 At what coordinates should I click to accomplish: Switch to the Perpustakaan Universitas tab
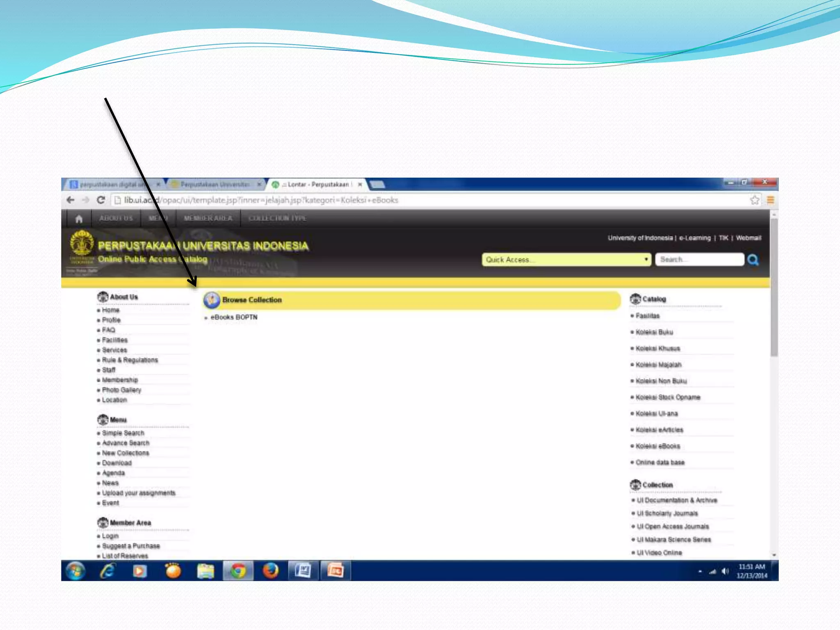[215, 185]
